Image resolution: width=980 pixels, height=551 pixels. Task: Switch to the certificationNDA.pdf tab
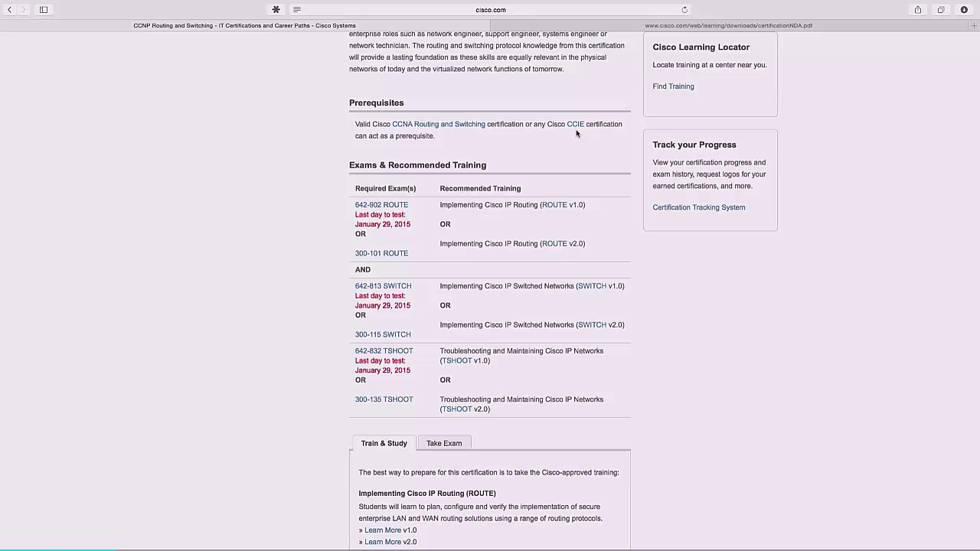(728, 25)
